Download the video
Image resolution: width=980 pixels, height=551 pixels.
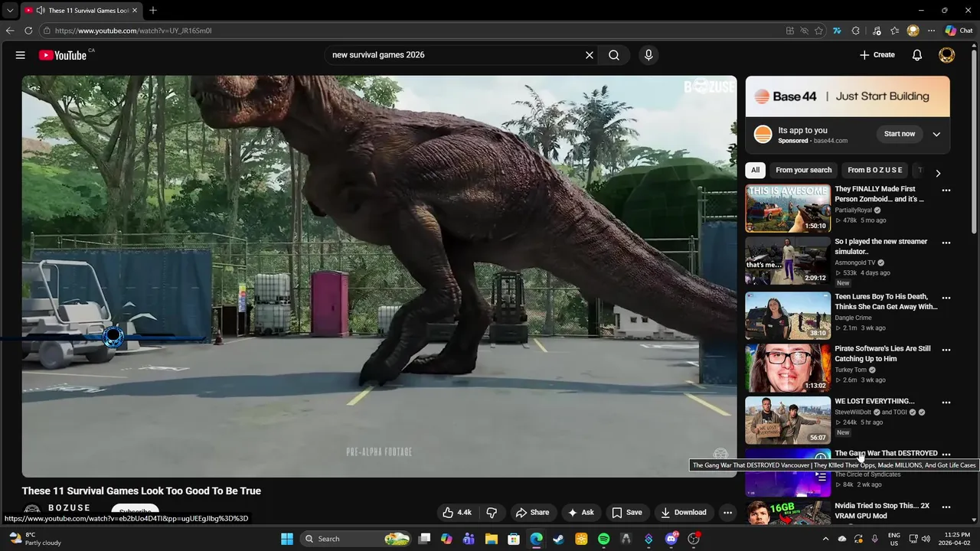(683, 513)
